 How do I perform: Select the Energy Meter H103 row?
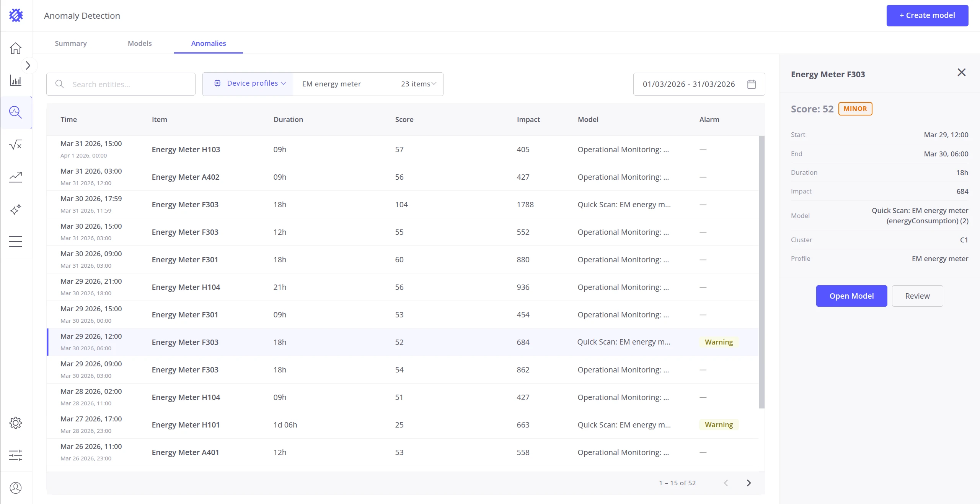403,150
